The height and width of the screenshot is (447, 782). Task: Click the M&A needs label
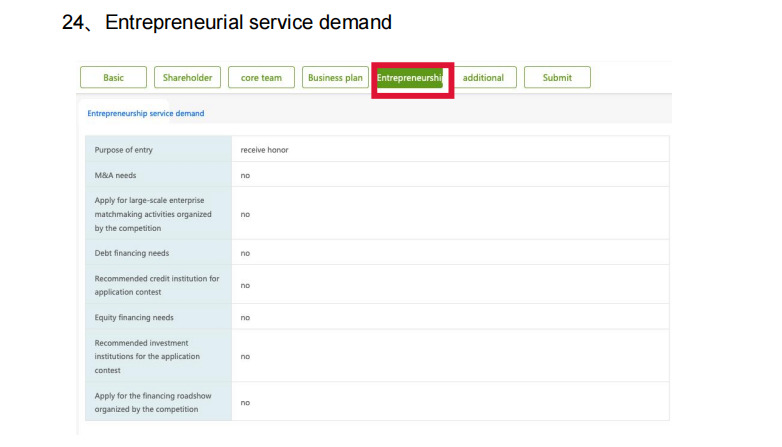pyautogui.click(x=115, y=175)
